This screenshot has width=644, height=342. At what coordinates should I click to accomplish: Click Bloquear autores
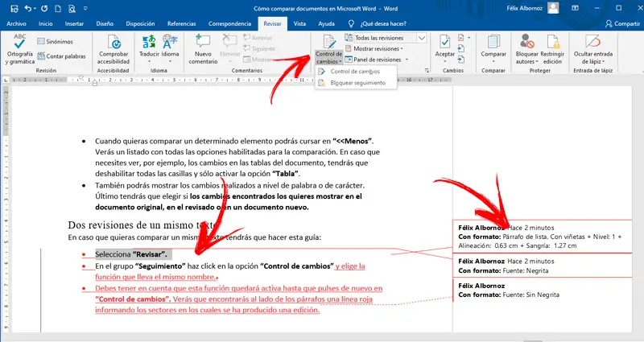[x=527, y=49]
